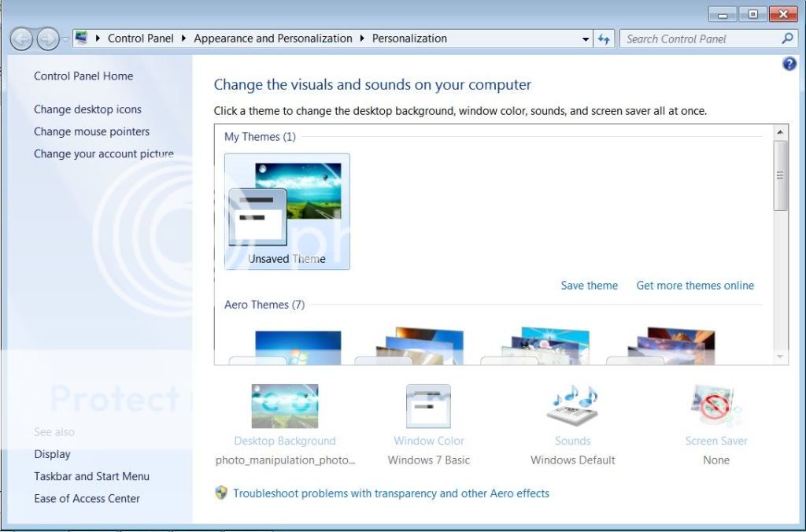Open Control Panel Home link
Viewport: 806px width, 532px height.
pos(83,76)
